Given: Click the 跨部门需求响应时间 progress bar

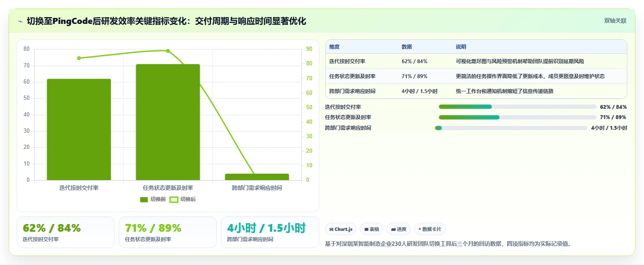Looking at the screenshot, I should (511, 128).
